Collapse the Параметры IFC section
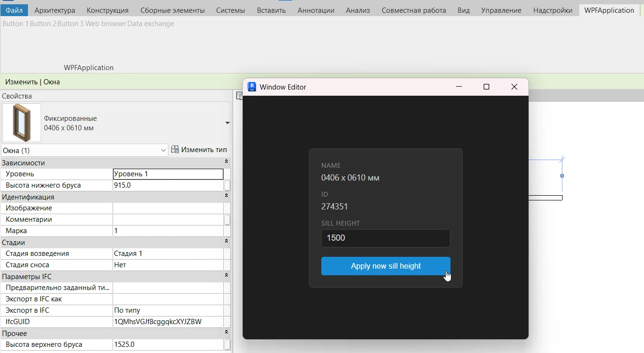The width and height of the screenshot is (644, 353). (x=226, y=276)
